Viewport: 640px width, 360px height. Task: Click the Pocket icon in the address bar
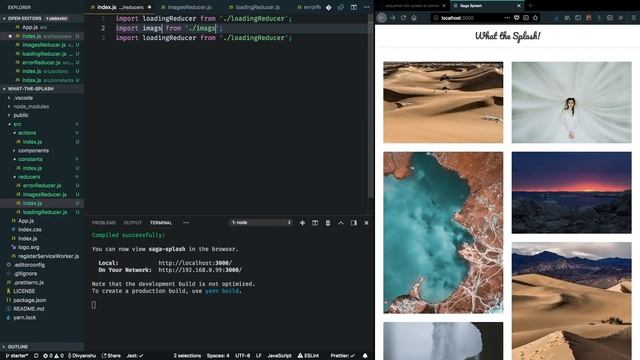pyautogui.click(x=516, y=18)
